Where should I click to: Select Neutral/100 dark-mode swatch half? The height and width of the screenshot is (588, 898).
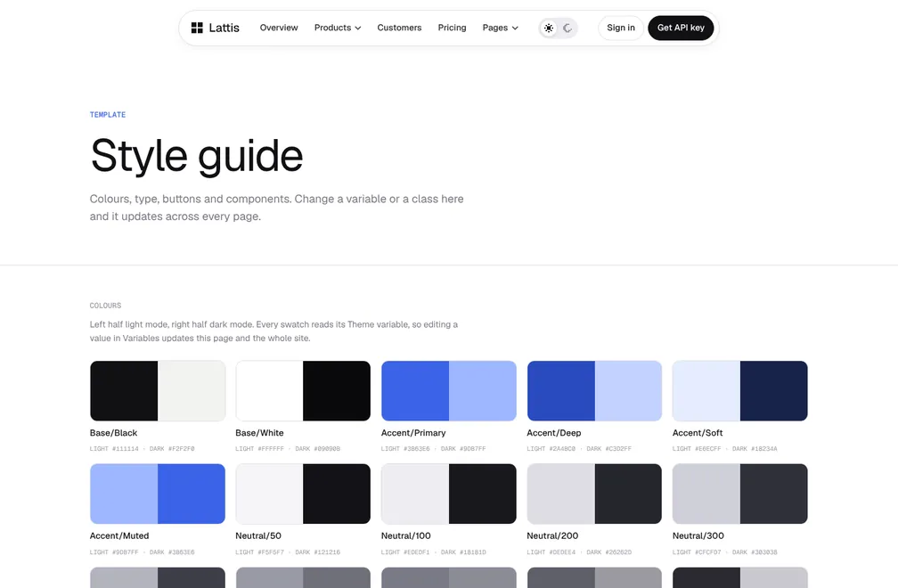[x=483, y=494]
